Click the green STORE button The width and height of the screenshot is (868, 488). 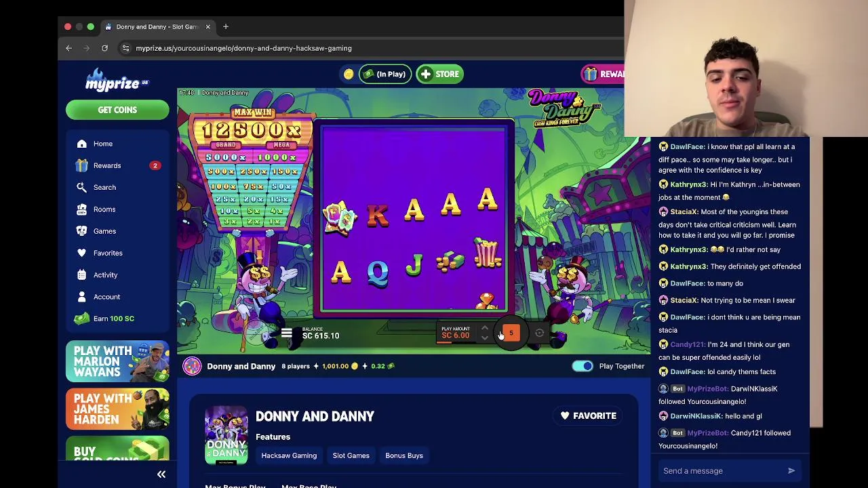click(440, 74)
